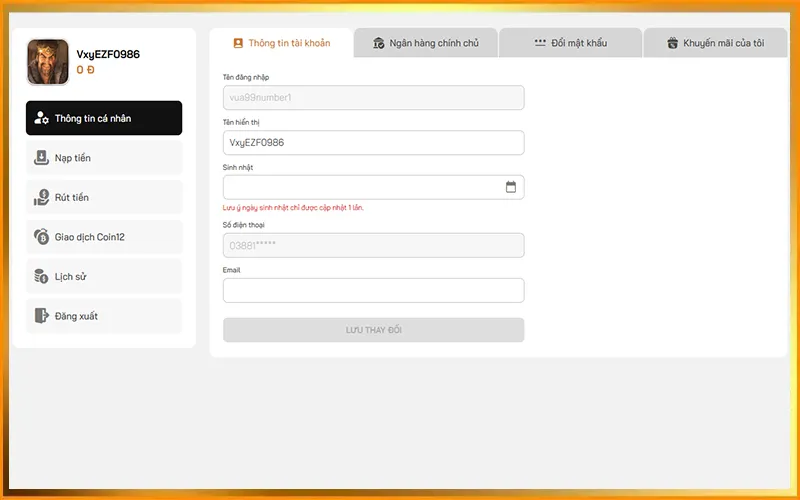The image size is (800, 500).
Task: Click the history coins-clock icon
Action: tap(41, 277)
